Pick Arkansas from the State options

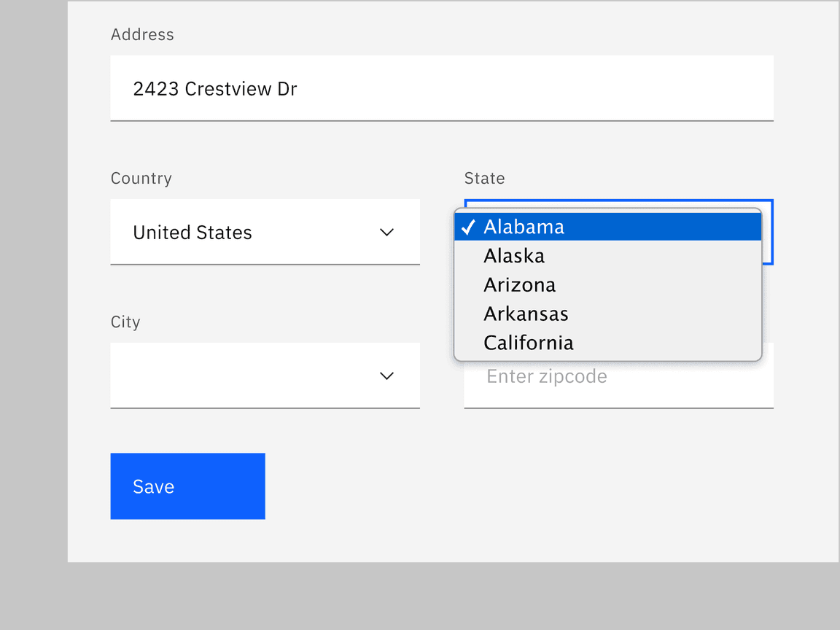click(526, 314)
